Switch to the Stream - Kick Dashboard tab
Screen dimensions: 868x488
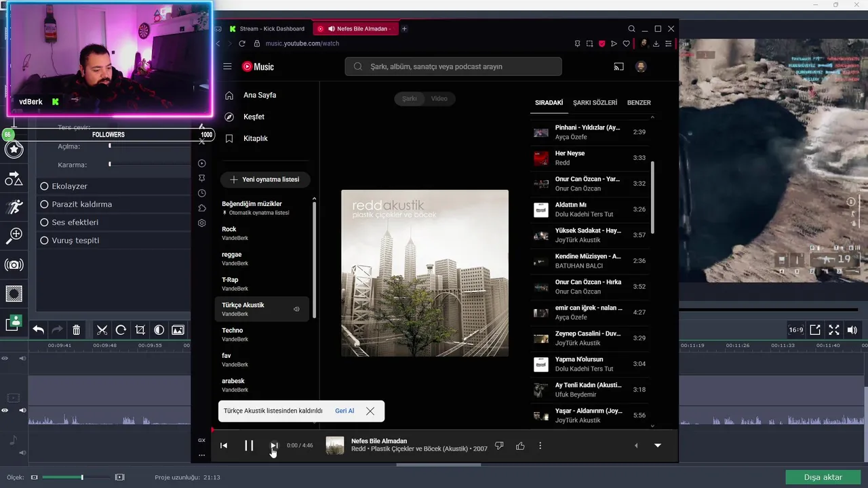(x=267, y=28)
